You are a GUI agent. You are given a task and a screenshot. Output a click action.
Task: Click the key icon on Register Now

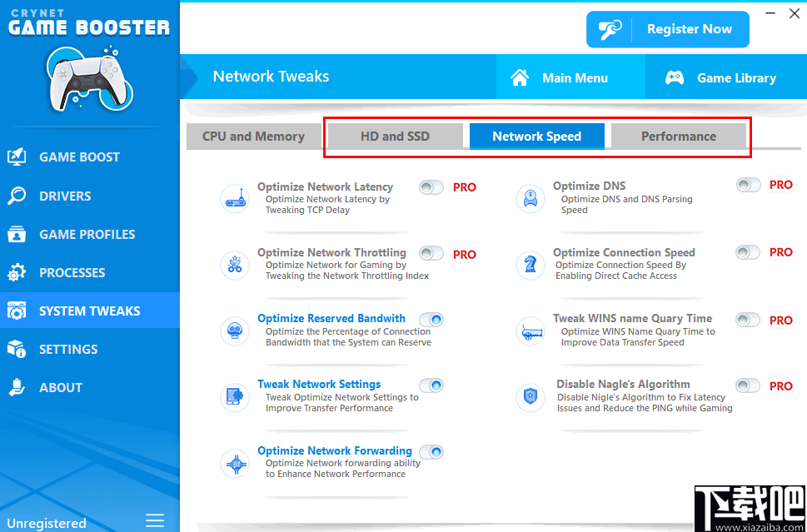tap(610, 29)
